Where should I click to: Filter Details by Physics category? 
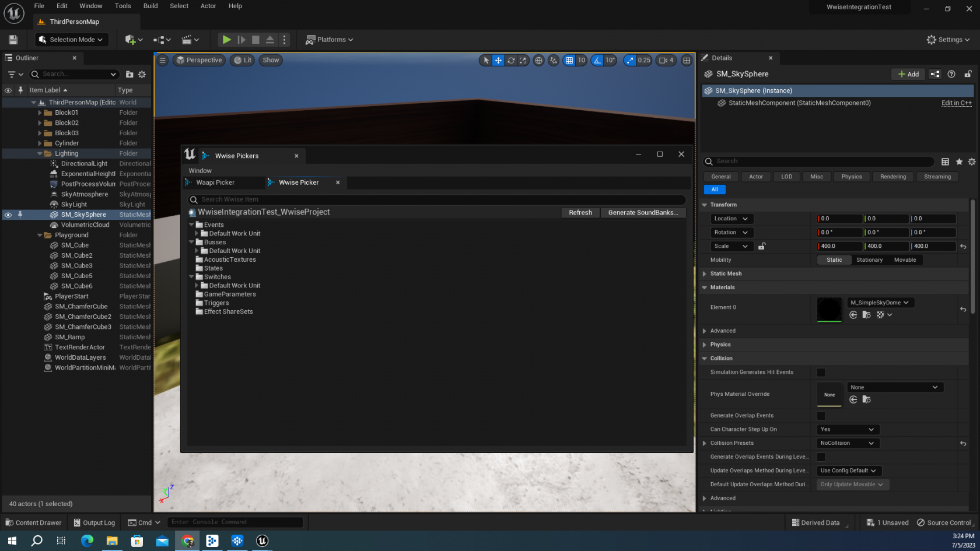point(851,177)
